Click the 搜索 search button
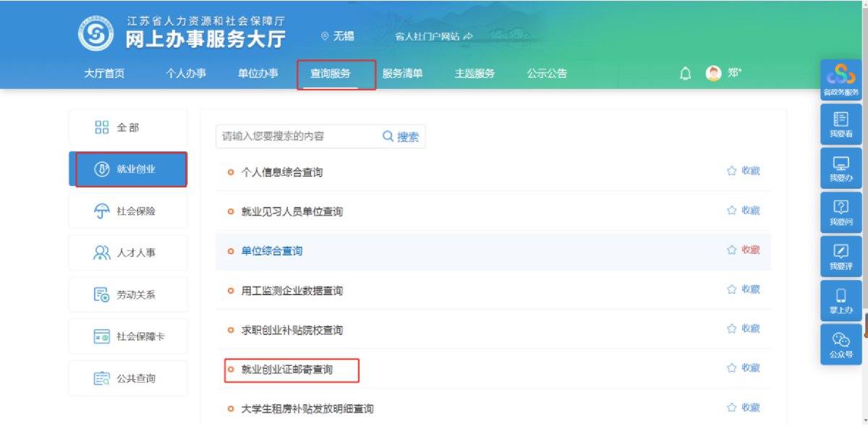This screenshot has height=442, width=868. tap(401, 136)
